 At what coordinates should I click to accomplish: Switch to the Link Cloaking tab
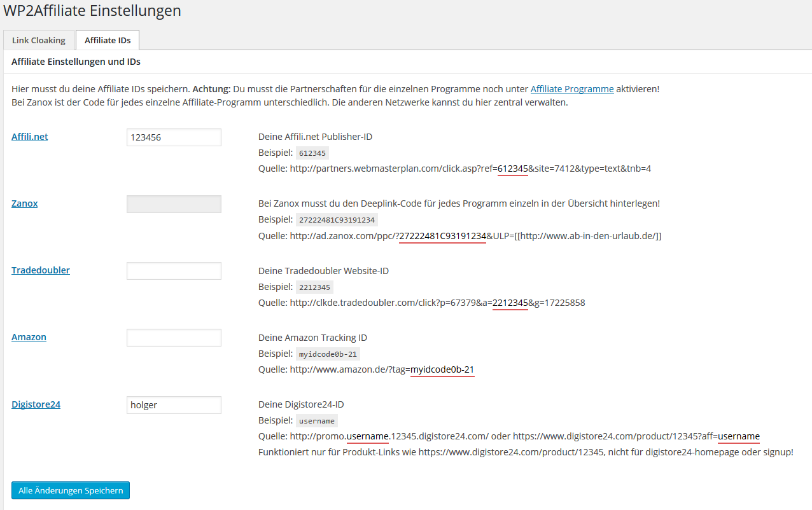point(39,40)
